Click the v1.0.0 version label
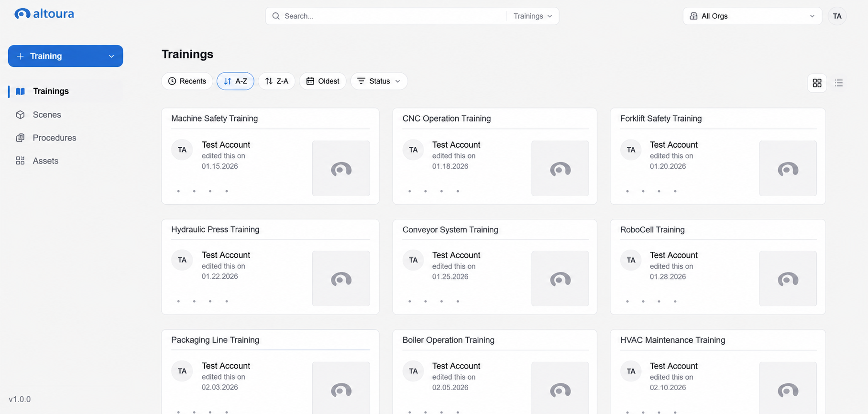This screenshot has width=868, height=414. [20, 399]
